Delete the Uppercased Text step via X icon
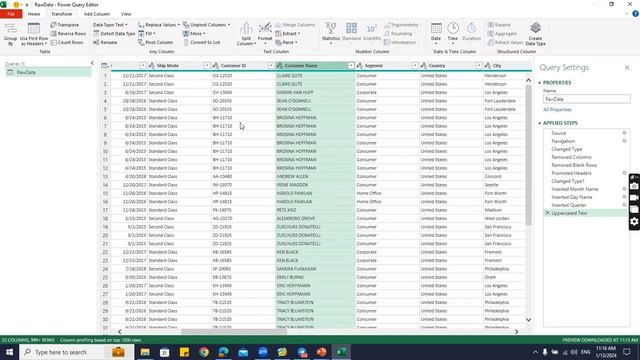The image size is (640, 360). point(548,213)
